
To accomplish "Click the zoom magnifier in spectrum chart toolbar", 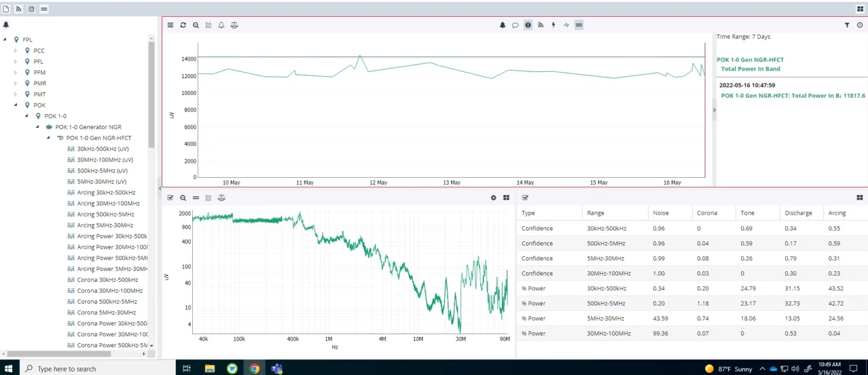I will (x=183, y=197).
